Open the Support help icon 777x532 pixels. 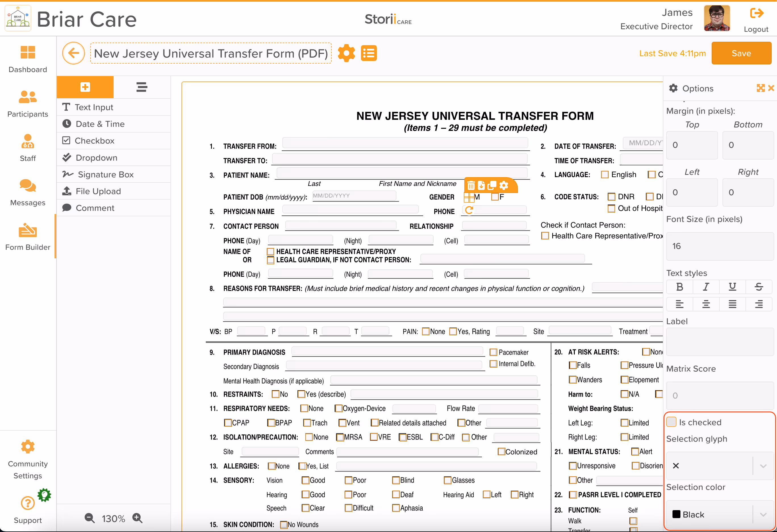[x=28, y=503]
